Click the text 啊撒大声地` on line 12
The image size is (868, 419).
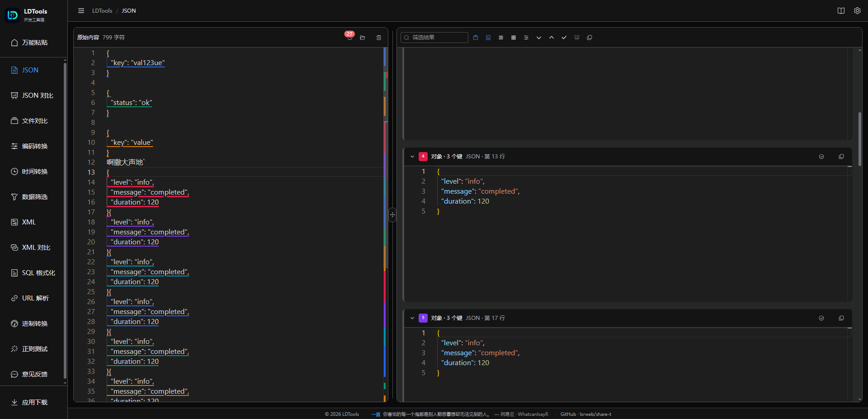(126, 162)
